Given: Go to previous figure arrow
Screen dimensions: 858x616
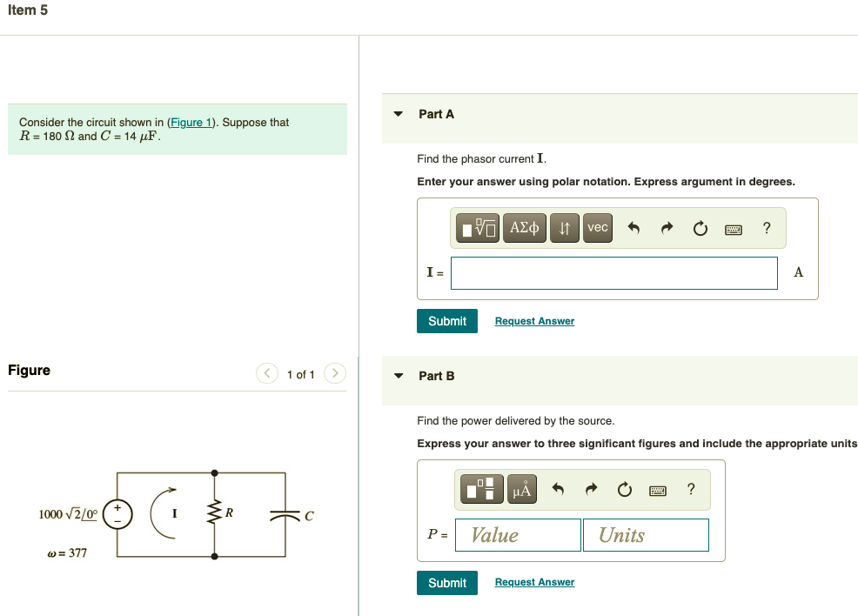Looking at the screenshot, I should [267, 373].
